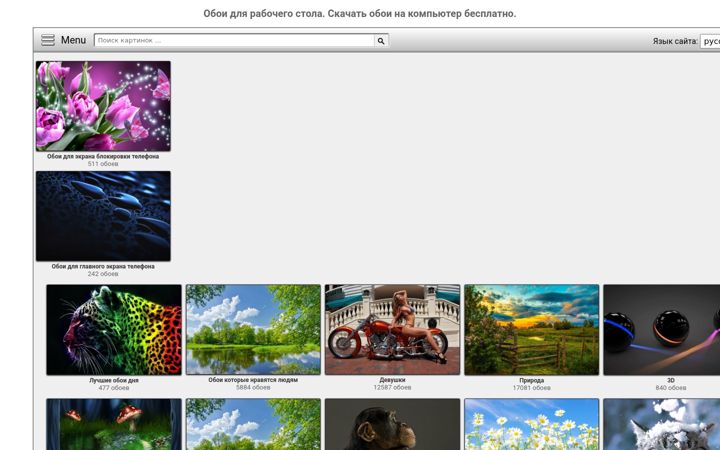Open the dark blue fractal thumbnail

coord(103,216)
